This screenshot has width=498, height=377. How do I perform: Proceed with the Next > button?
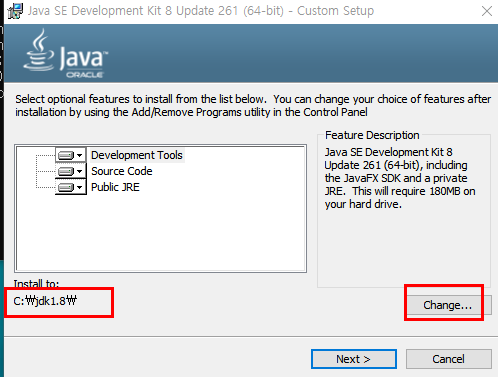[x=354, y=359]
